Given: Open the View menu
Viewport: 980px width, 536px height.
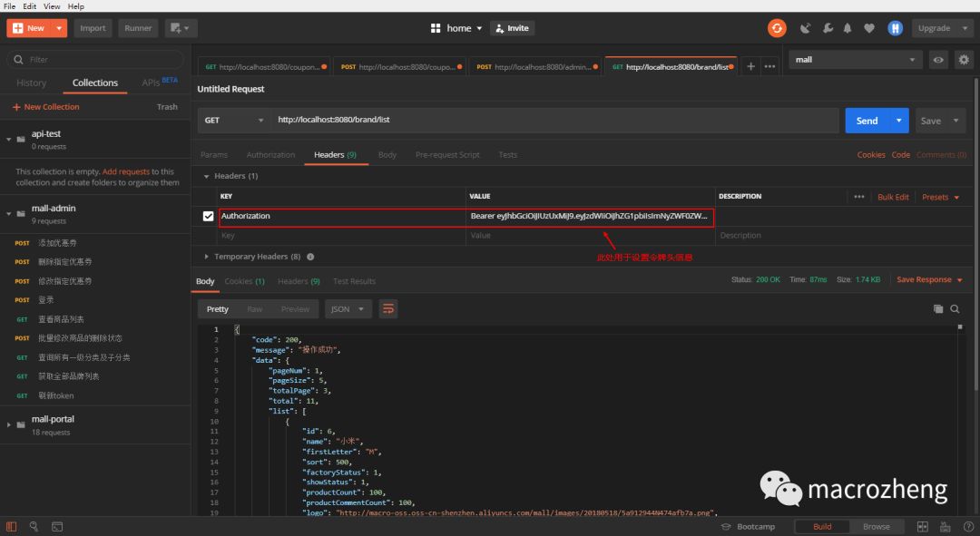Looking at the screenshot, I should pos(52,6).
